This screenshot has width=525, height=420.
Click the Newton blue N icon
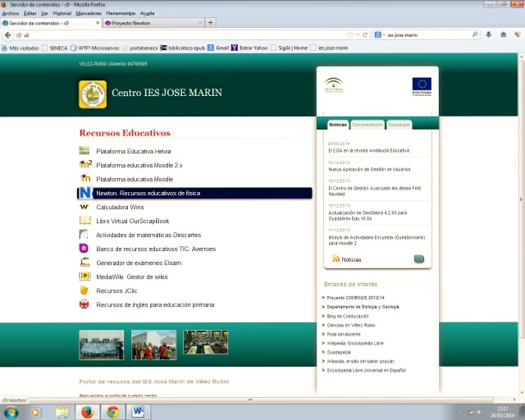85,193
